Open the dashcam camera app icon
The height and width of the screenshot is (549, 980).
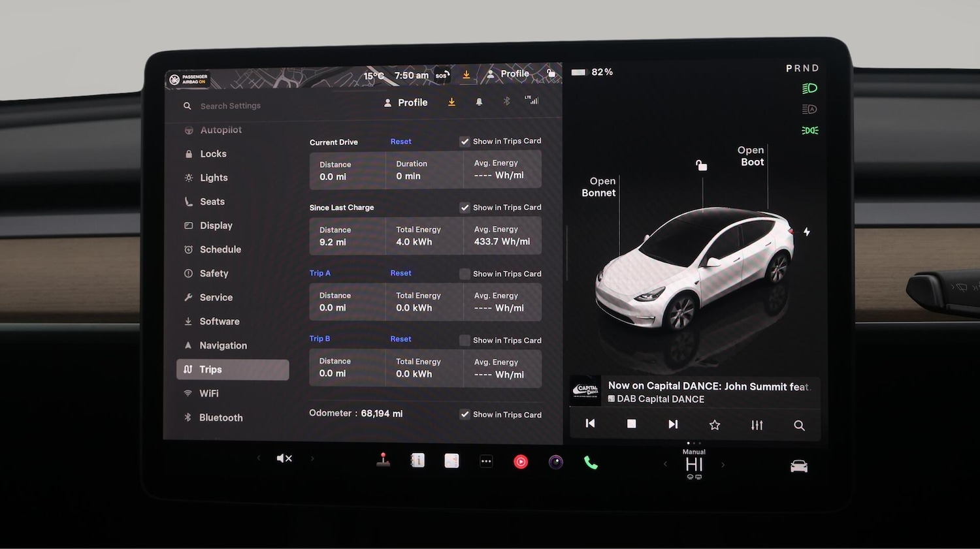click(555, 462)
